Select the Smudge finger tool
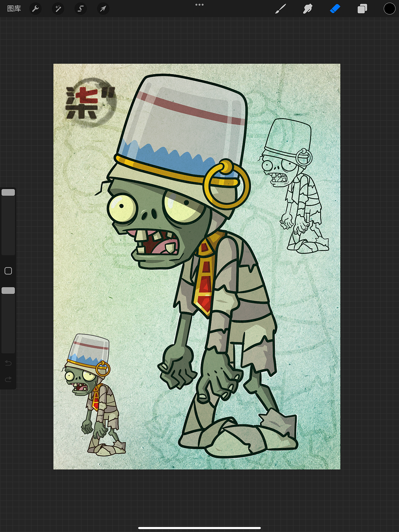399x532 pixels. (308, 9)
